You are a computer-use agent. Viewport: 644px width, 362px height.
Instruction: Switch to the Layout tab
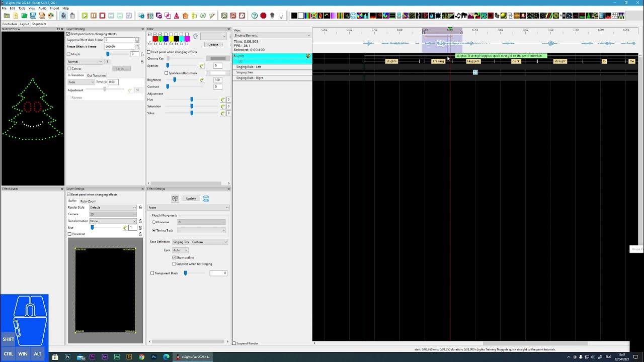point(25,24)
